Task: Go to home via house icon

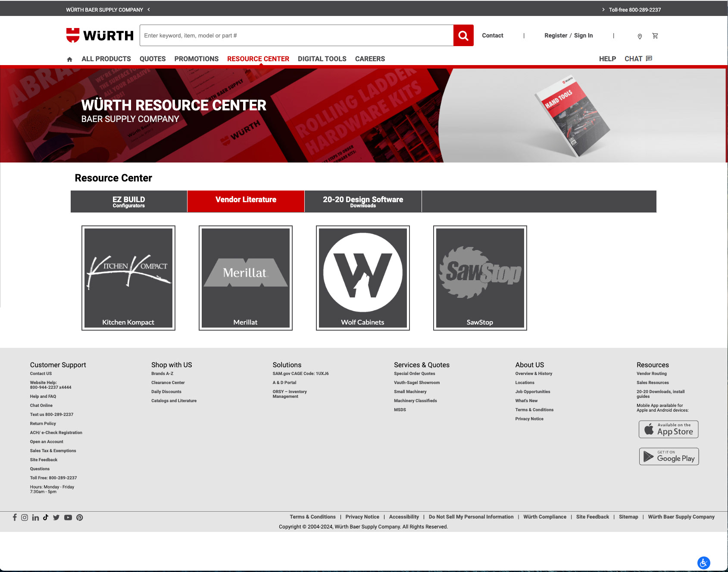Action: 69,59
